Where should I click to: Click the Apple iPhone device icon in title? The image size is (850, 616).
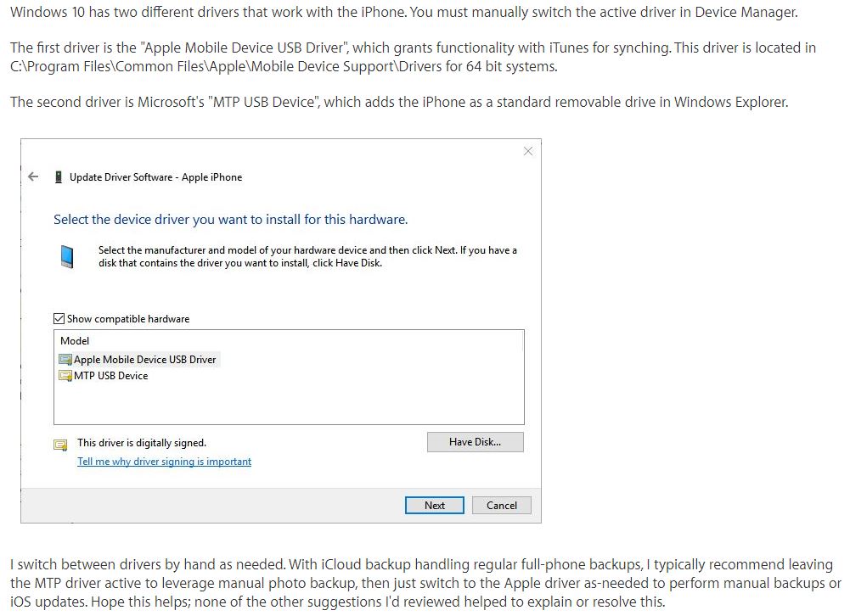coord(59,177)
